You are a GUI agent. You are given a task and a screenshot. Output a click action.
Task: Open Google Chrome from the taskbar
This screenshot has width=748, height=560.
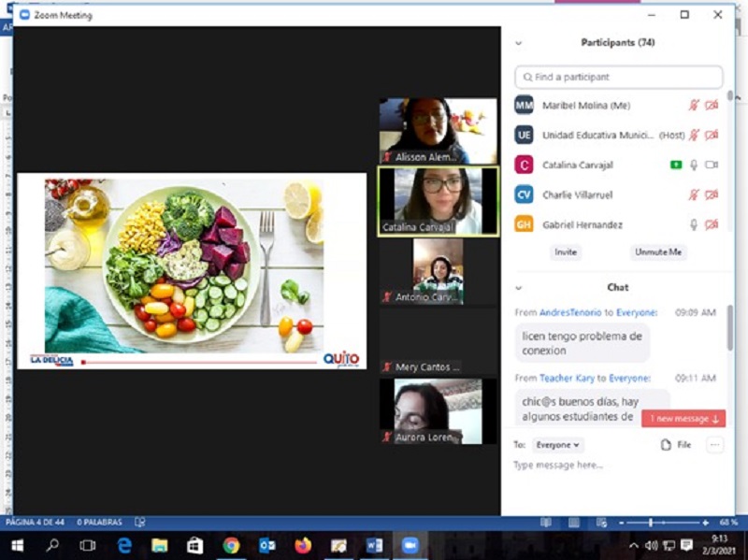[231, 545]
